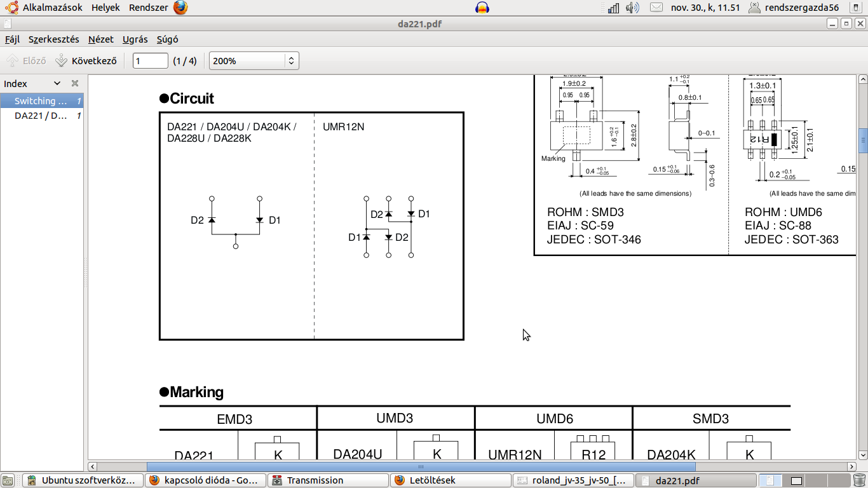Open the Súgó menu
Viewport: 868px width, 488px height.
(167, 39)
